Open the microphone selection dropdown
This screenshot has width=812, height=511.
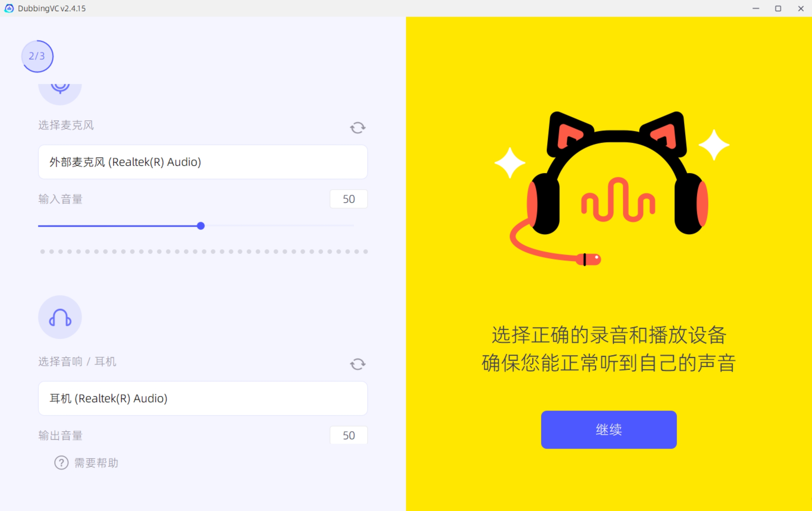[203, 162]
